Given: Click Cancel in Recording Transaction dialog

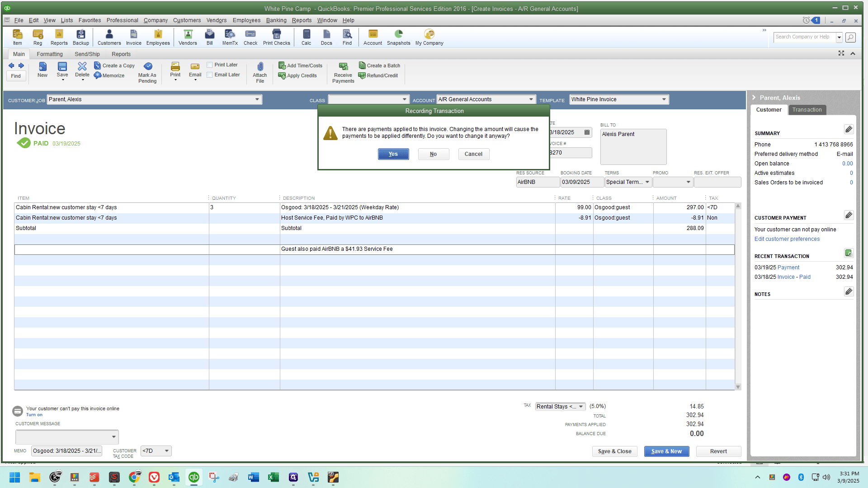Looking at the screenshot, I should point(473,154).
